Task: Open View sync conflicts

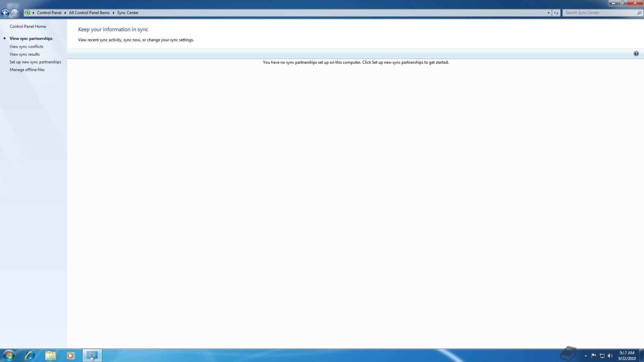Action: 26,47
